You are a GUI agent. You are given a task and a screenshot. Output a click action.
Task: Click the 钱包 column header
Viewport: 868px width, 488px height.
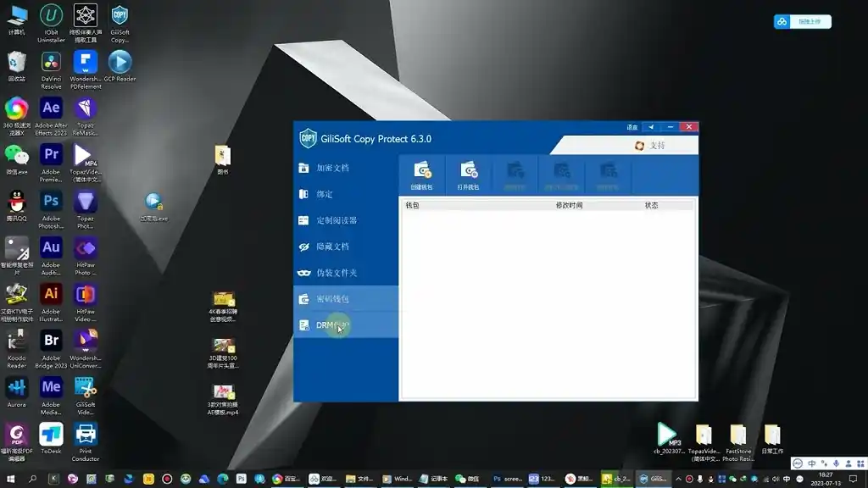(x=413, y=205)
